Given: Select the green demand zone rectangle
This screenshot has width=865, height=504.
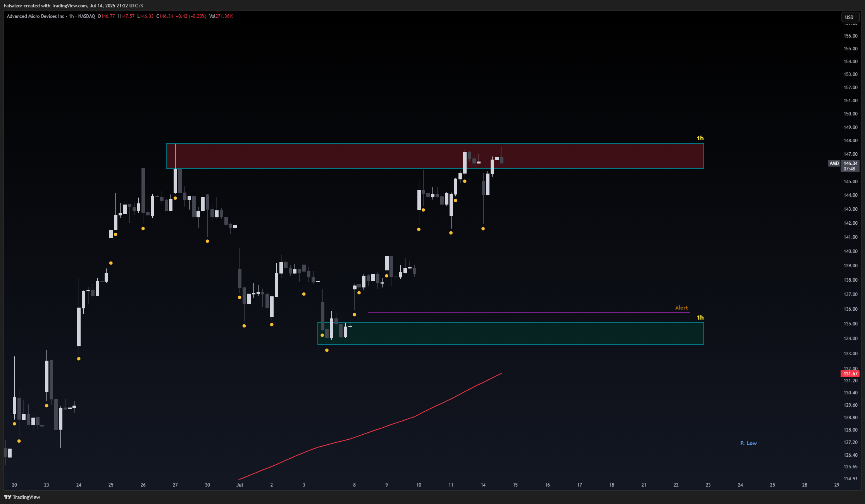Looking at the screenshot, I should point(511,334).
